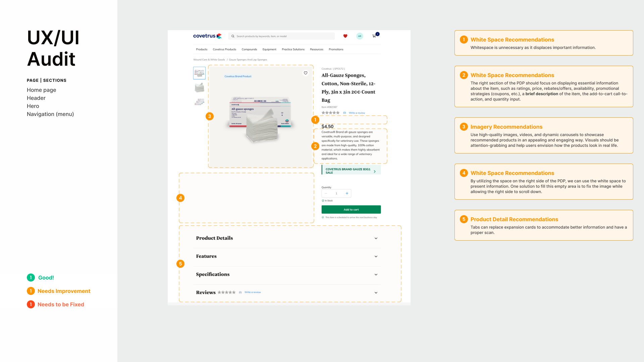Screen dimensions: 644x362
Task: Select Home page in the sections list
Action: (x=42, y=90)
